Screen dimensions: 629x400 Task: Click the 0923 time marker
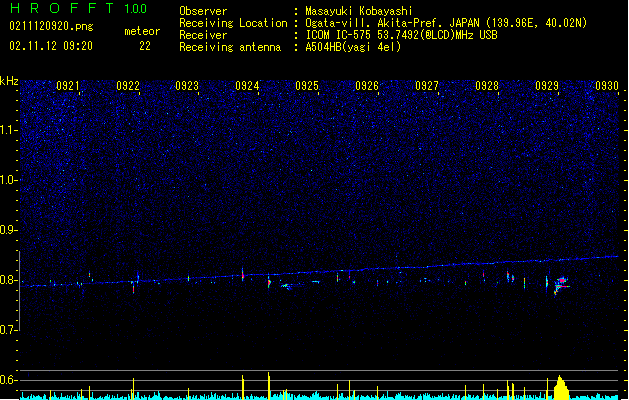tap(187, 86)
